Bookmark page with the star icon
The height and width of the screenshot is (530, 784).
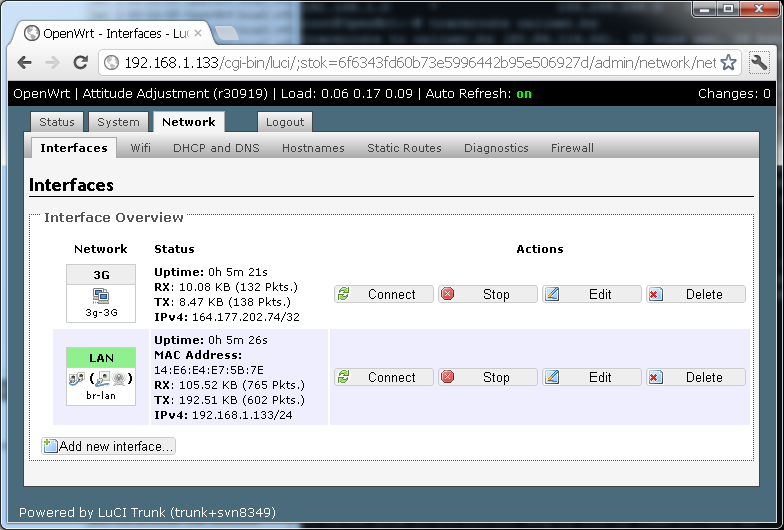(x=728, y=62)
